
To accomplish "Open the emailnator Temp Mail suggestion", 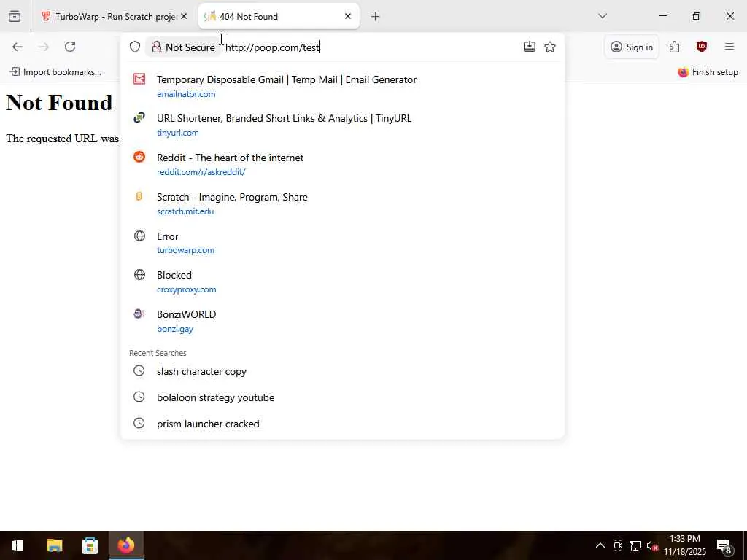I will click(343, 86).
